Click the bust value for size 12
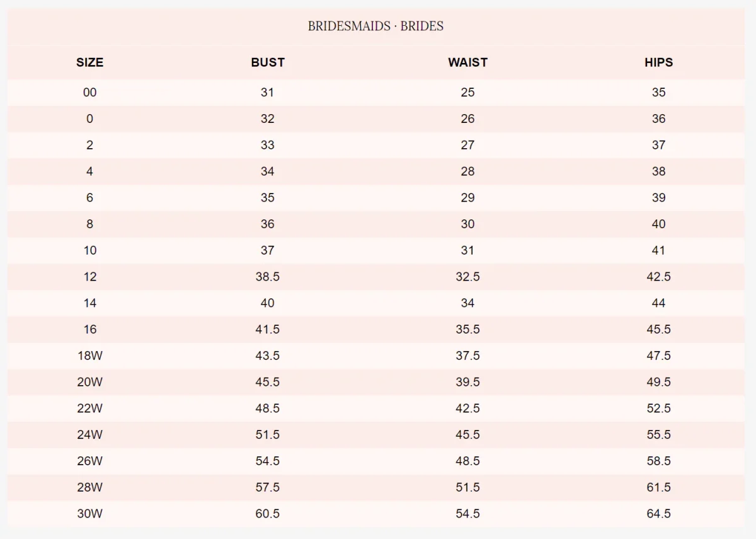The height and width of the screenshot is (539, 756). 268,277
